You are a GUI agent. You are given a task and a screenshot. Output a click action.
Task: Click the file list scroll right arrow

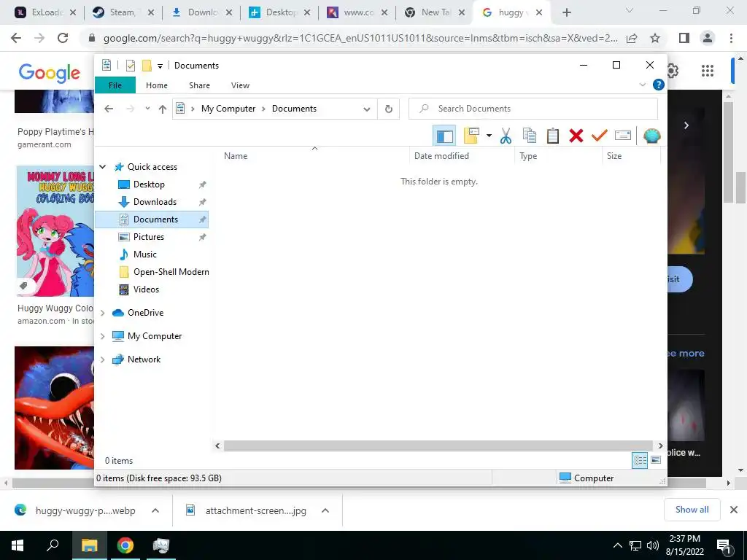(660, 446)
